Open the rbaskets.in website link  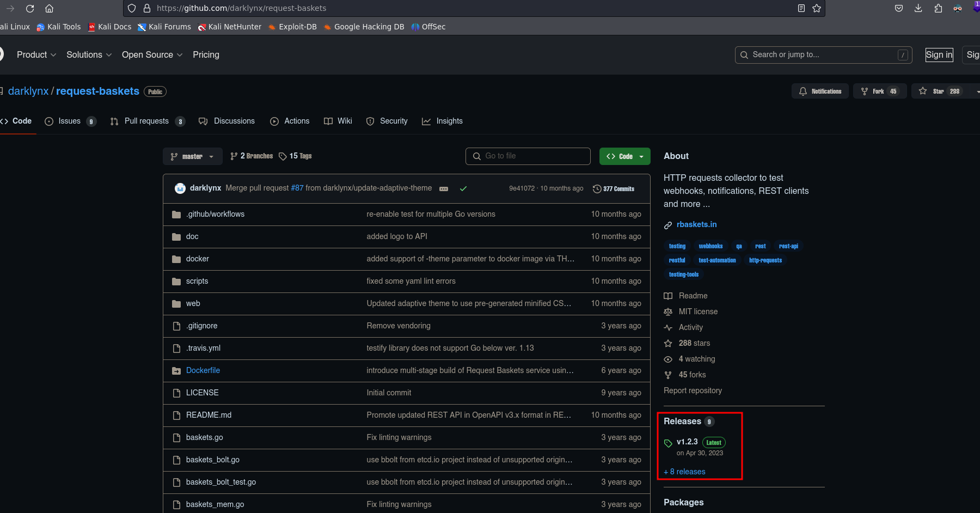coord(696,224)
